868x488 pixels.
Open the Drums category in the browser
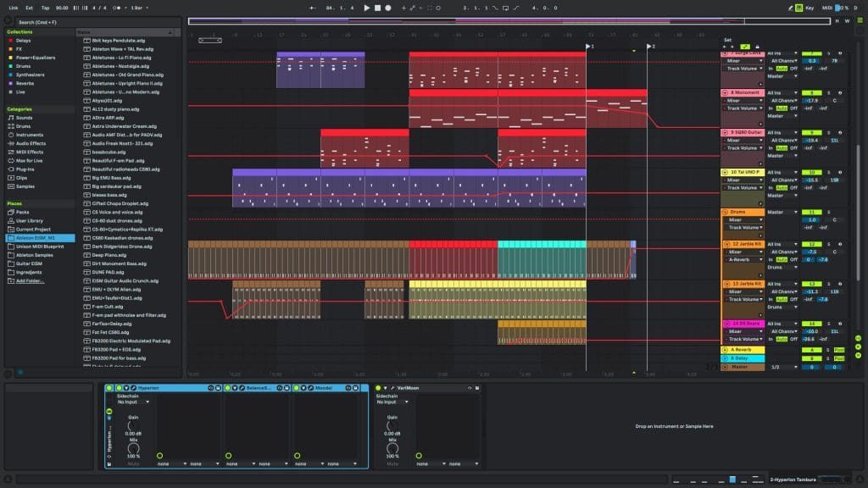pyautogui.click(x=23, y=125)
